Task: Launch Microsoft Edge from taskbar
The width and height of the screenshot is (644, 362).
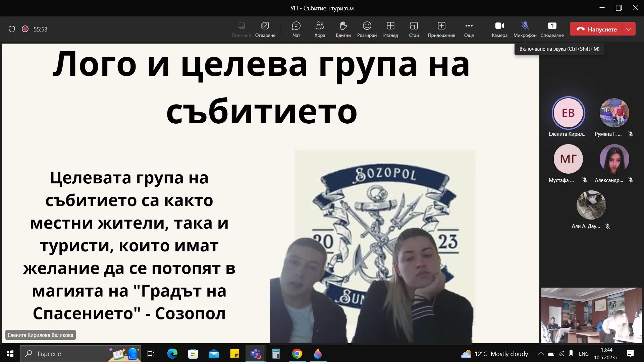Action: click(172, 354)
